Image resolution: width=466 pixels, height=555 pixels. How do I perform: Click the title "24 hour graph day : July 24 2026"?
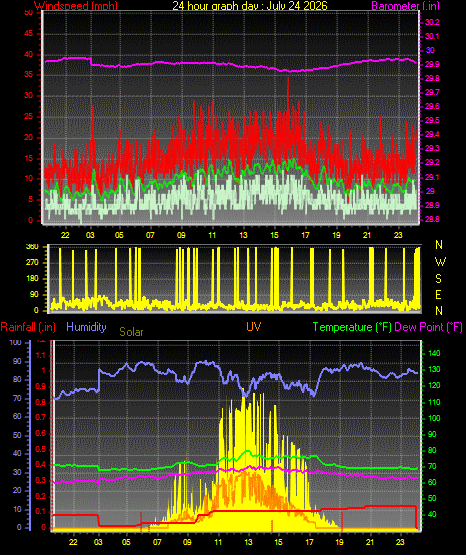coord(250,6)
